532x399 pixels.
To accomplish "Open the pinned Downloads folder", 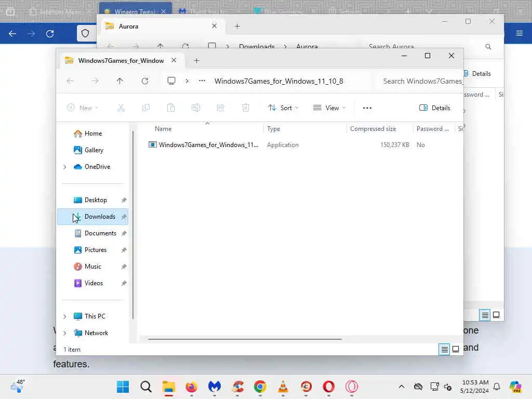I will (92, 217).
